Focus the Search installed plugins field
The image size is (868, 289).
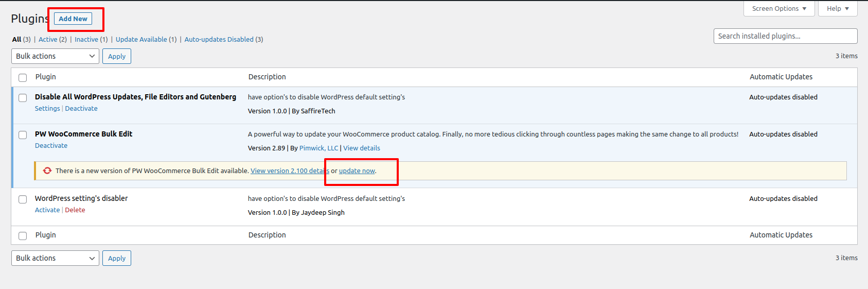click(785, 36)
